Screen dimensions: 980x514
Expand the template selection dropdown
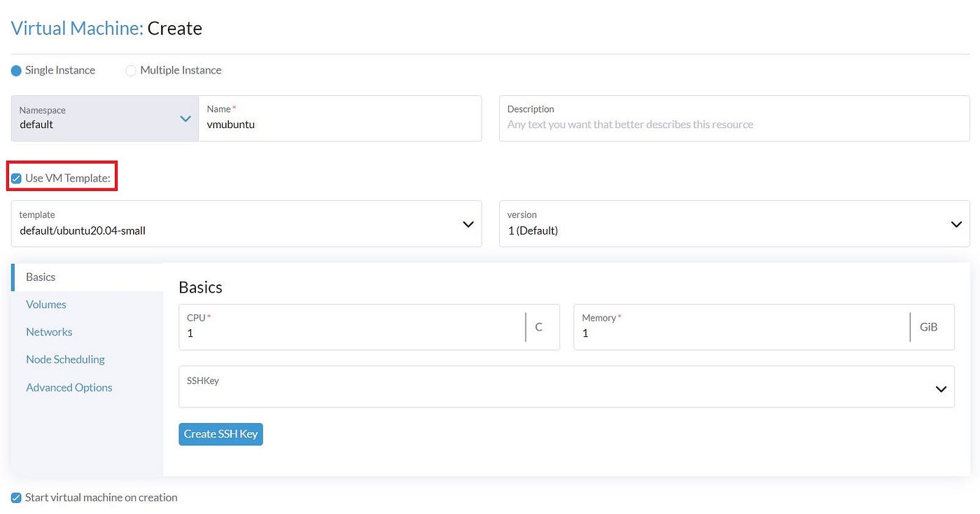[x=245, y=223]
